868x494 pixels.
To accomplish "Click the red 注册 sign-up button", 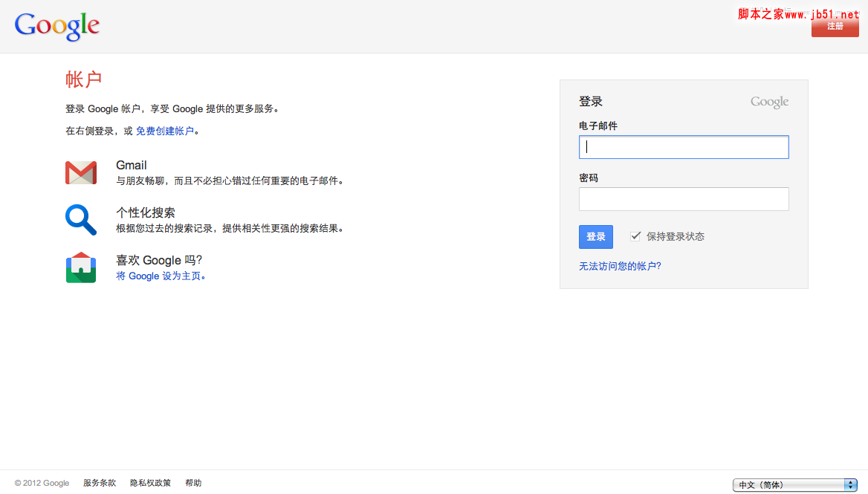I will (x=835, y=27).
